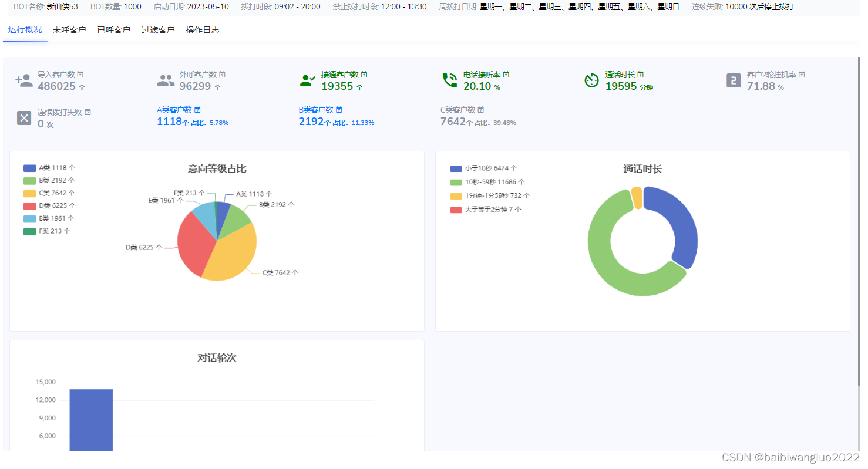The width and height of the screenshot is (868, 469).
Task: Click the yellow donut segment in 通话时长
Action: [637, 198]
